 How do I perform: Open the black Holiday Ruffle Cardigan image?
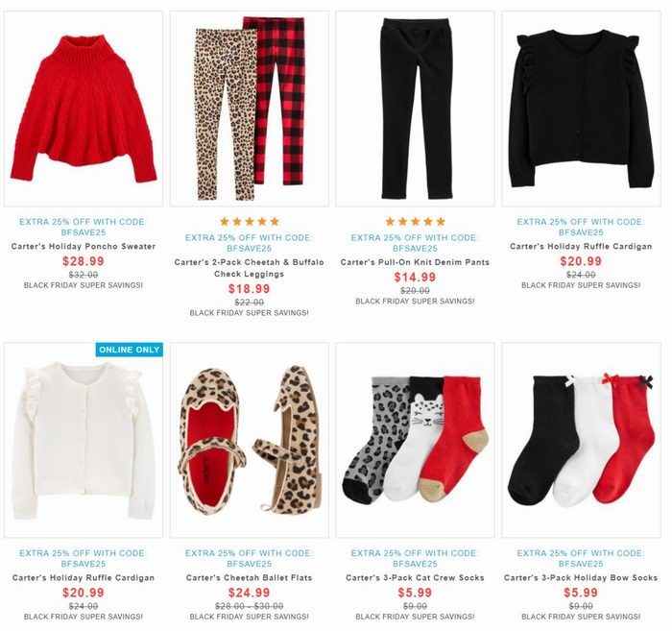click(581, 109)
